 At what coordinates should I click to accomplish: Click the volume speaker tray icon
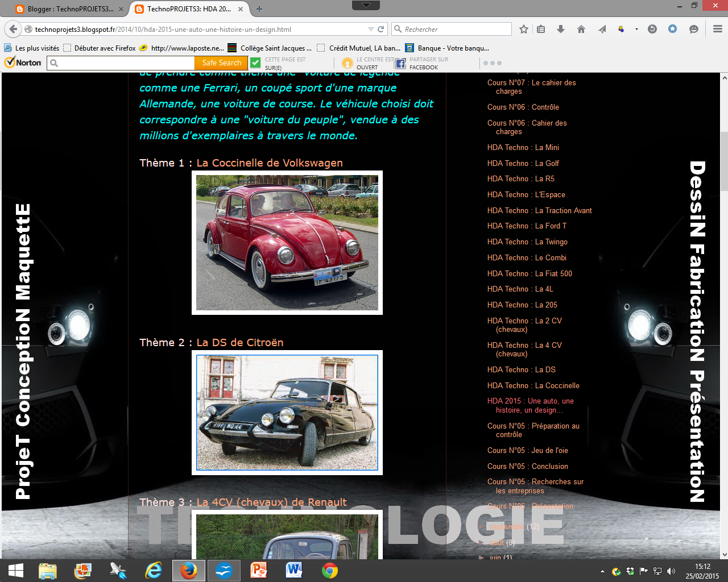click(671, 571)
